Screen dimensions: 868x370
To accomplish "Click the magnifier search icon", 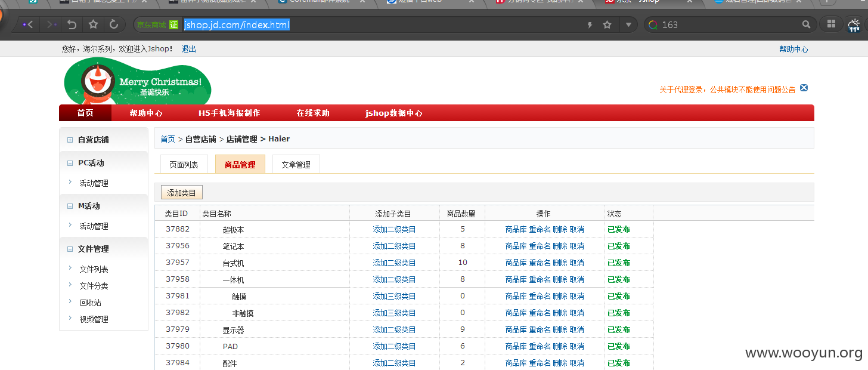I will point(806,24).
